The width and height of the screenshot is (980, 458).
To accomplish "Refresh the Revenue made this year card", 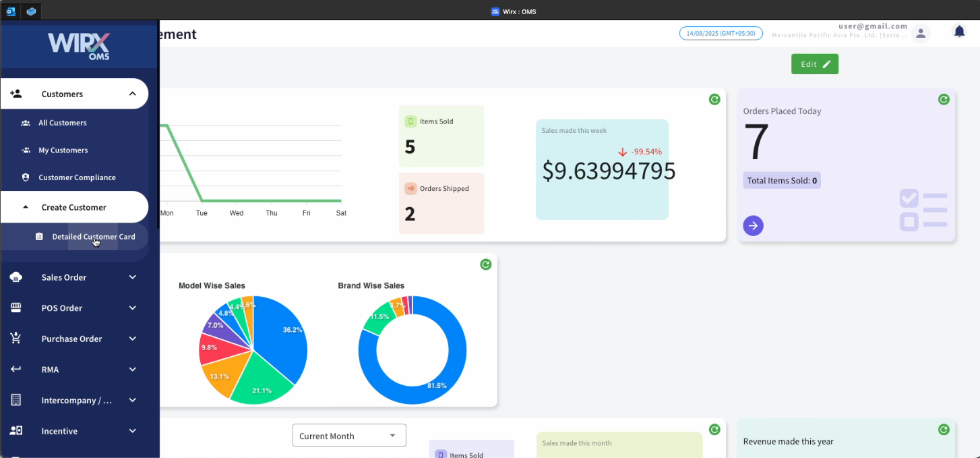I will coord(944,430).
